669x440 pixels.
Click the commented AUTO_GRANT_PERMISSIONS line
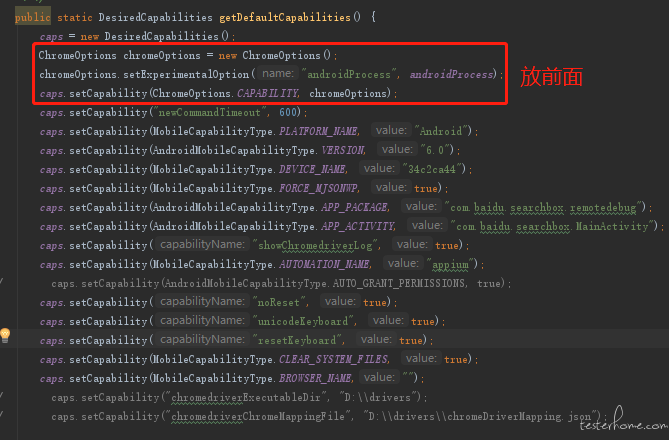pos(281,283)
